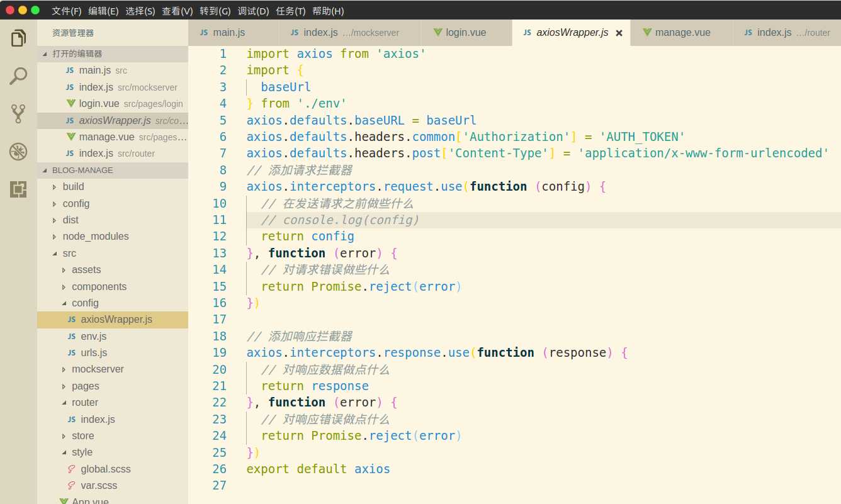Screen dimensions: 841x504
Task: Open the Debug view icon
Action: click(x=18, y=152)
